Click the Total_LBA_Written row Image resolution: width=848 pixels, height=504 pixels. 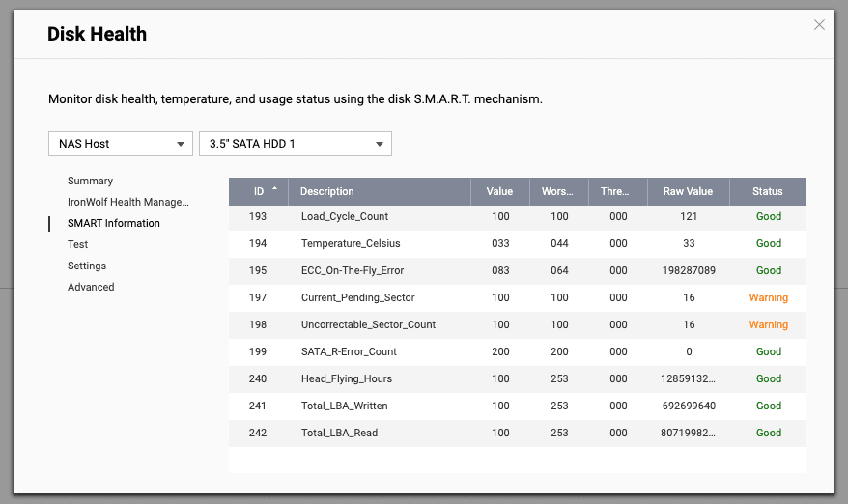[346, 406]
